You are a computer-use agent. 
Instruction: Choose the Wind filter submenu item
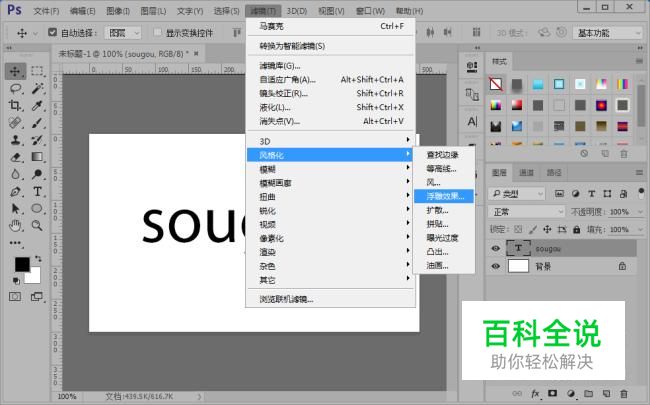444,182
